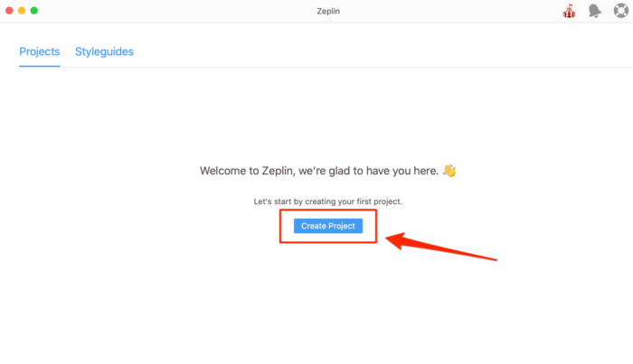Click the waving hand emoji
Screen dimensions: 633x364
(x=449, y=170)
